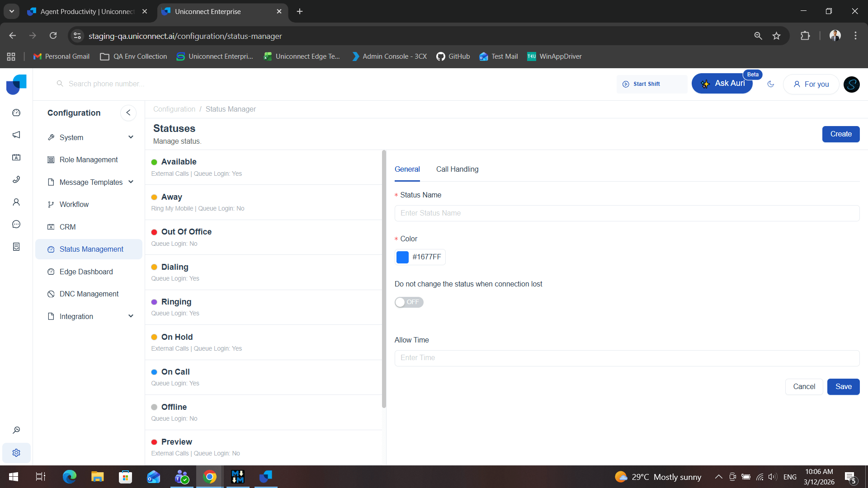Toggle dark mode moon icon
This screenshot has height=488, width=868.
coord(771,84)
